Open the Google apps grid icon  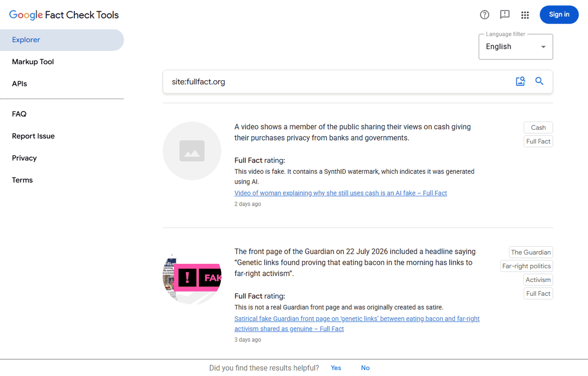525,15
